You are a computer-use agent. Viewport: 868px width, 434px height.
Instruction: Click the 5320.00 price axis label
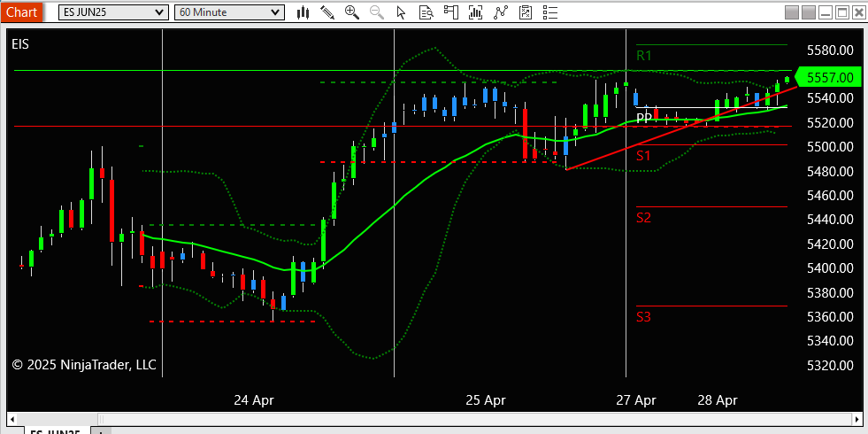830,365
